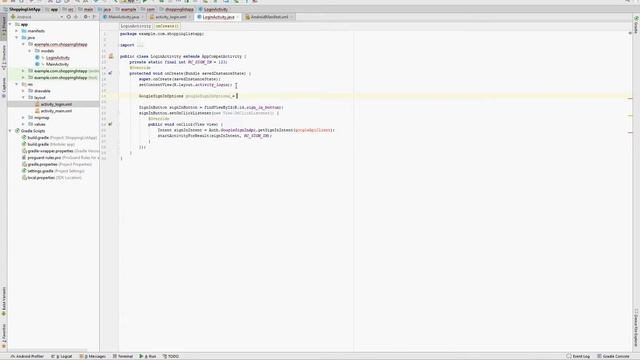Open the Gradle Console
Screen dimensions: 640x360
tap(613, 356)
